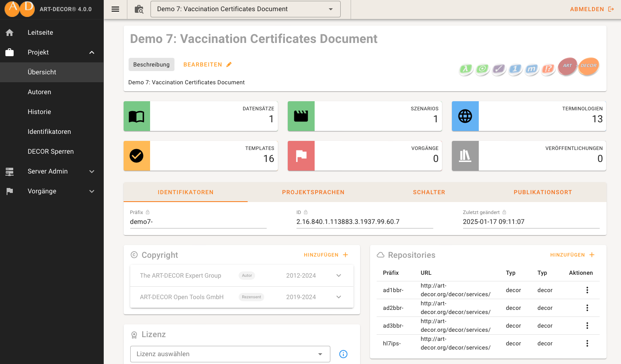Screen dimensions: 621x364
Task: Open the project search briefcase icon
Action: (x=139, y=9)
